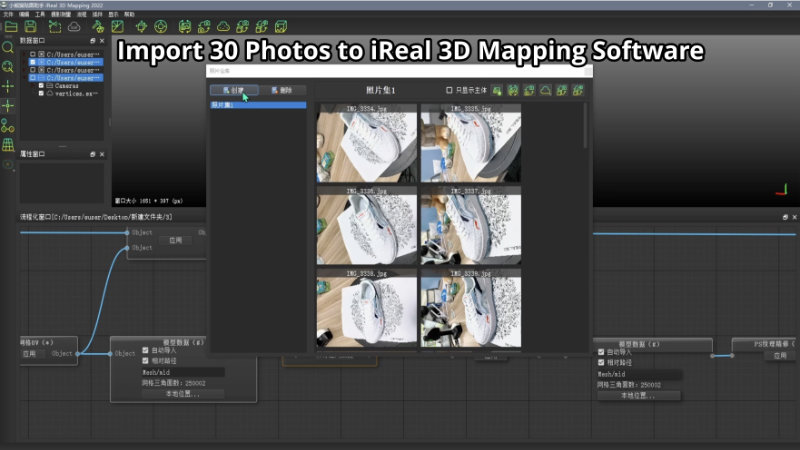Open the 文件 menu
Screen dimensions: 800x450
pyautogui.click(x=8, y=14)
